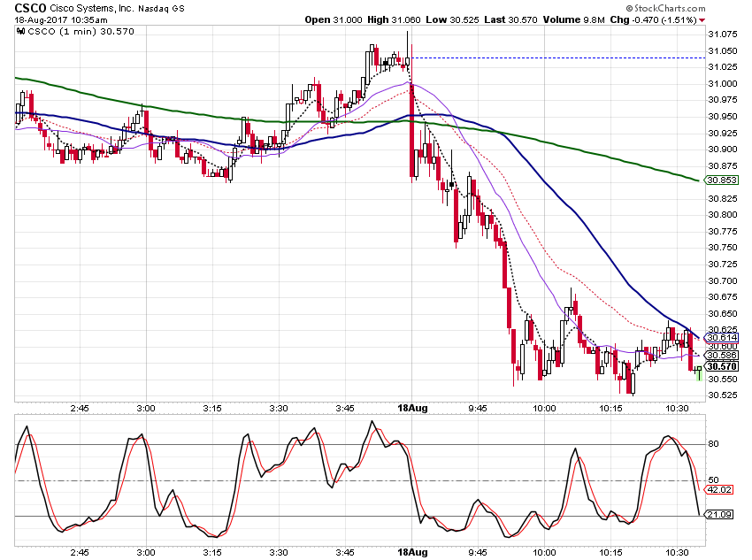
Task: Click the bold CSCO ticker symbol in header
Action: [30, 8]
